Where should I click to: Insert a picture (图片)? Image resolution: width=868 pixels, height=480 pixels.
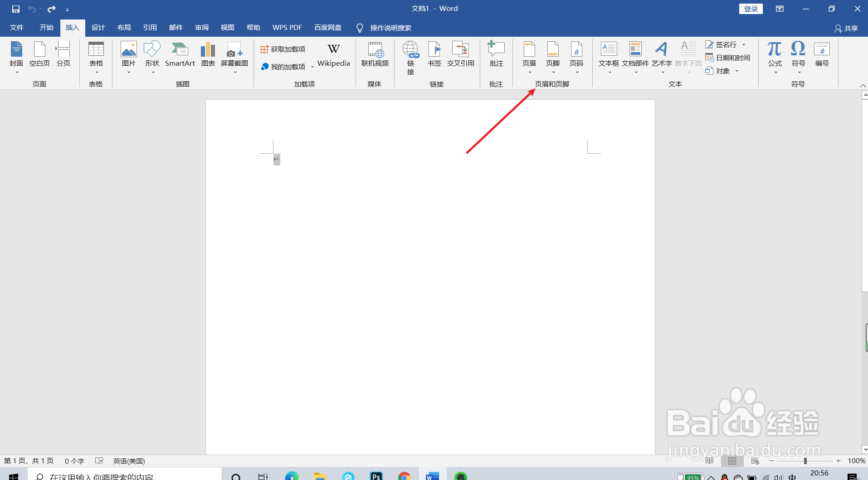tap(129, 58)
